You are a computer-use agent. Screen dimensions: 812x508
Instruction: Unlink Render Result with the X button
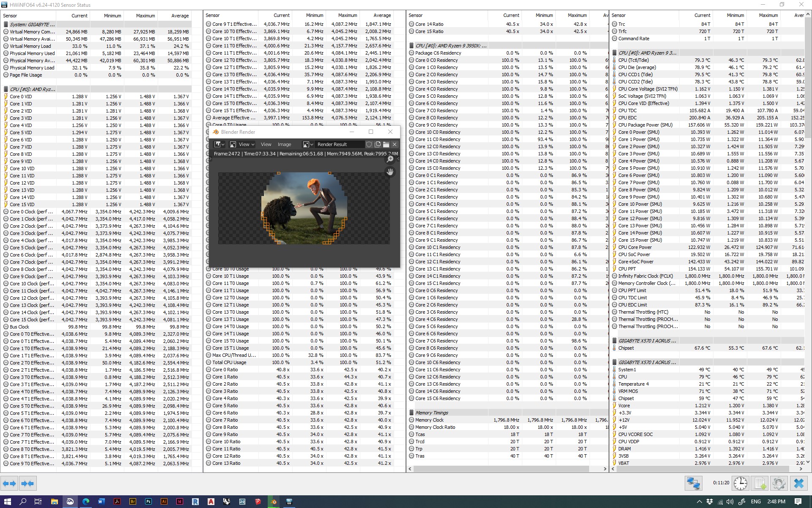[x=395, y=144]
